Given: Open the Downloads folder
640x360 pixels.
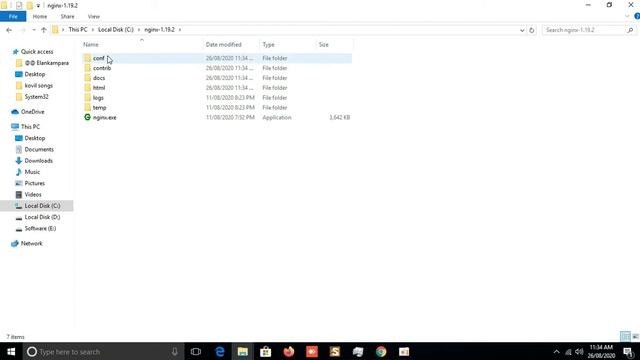Looking at the screenshot, I should click(38, 161).
